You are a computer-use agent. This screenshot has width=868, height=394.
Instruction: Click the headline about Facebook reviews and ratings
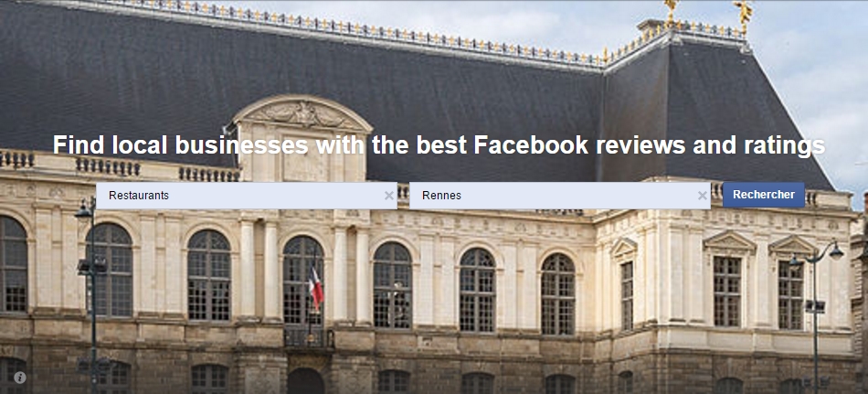pos(439,145)
